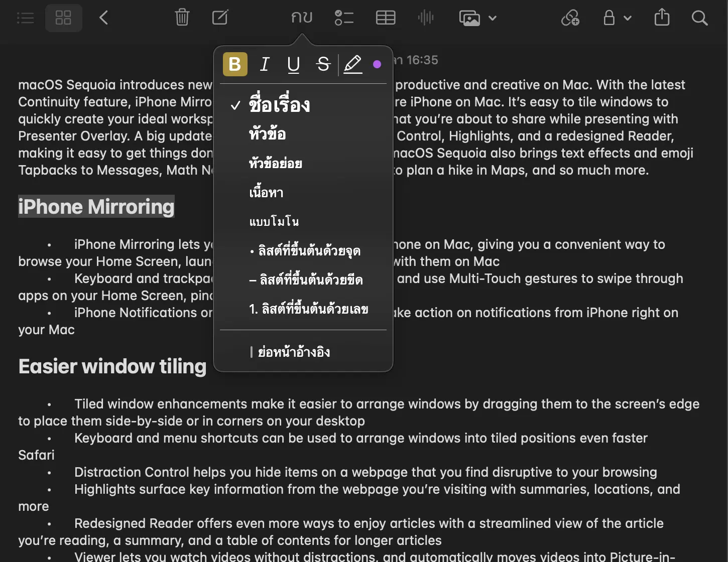Open the text format menu button
The height and width of the screenshot is (562, 728).
pyautogui.click(x=302, y=18)
